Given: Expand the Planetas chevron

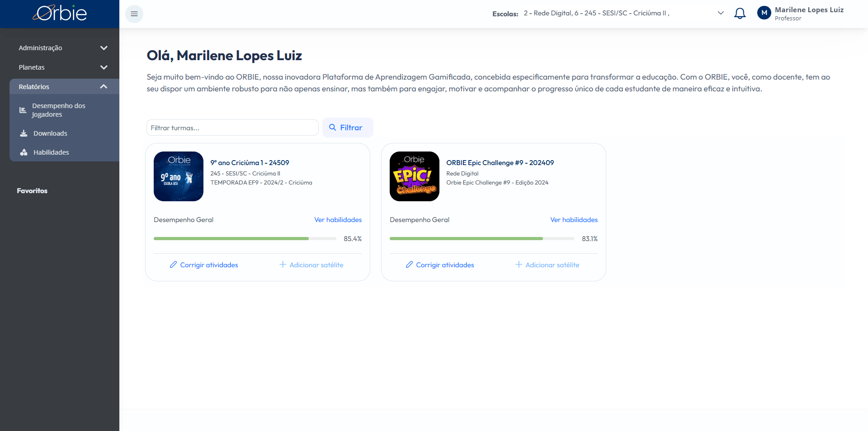Looking at the screenshot, I should tap(104, 67).
